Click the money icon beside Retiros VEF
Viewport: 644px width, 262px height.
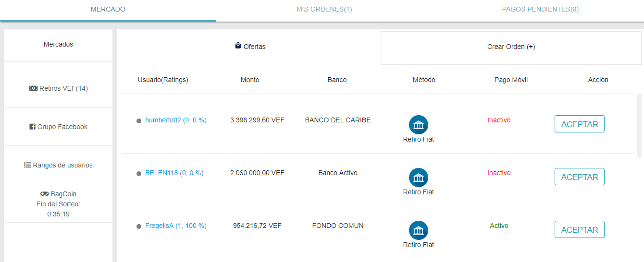(33, 88)
